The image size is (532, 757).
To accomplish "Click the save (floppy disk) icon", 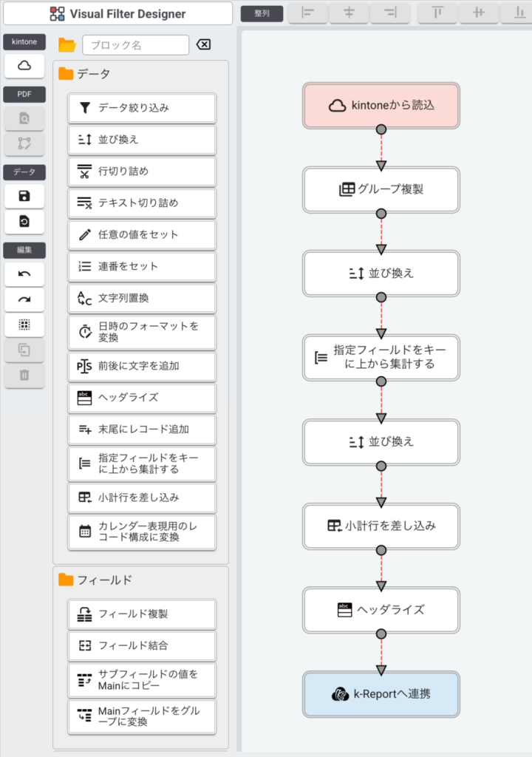I will [x=24, y=196].
